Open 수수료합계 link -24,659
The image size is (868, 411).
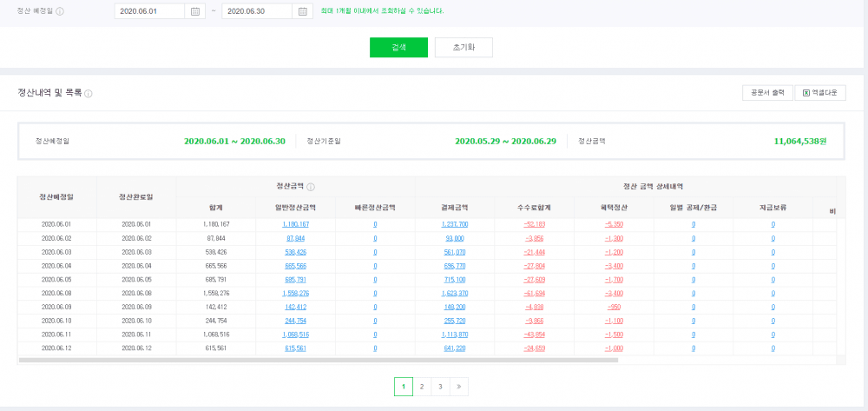click(534, 349)
